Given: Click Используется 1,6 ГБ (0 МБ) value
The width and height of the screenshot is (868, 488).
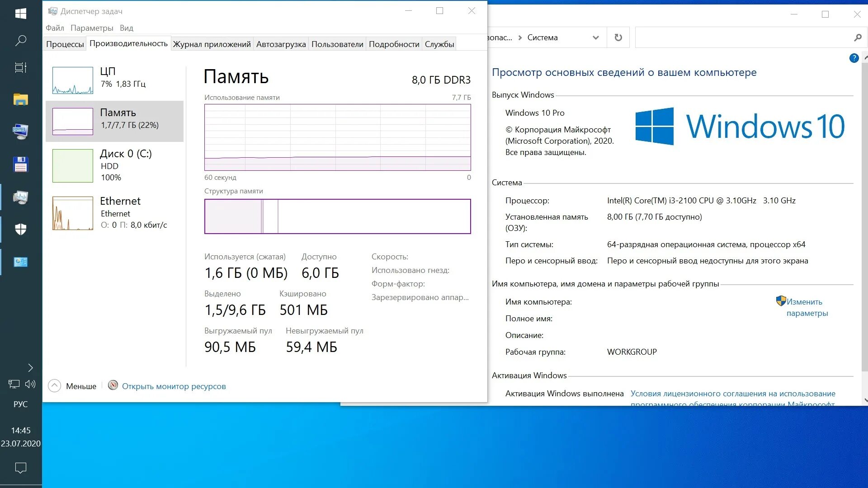Looking at the screenshot, I should [246, 273].
